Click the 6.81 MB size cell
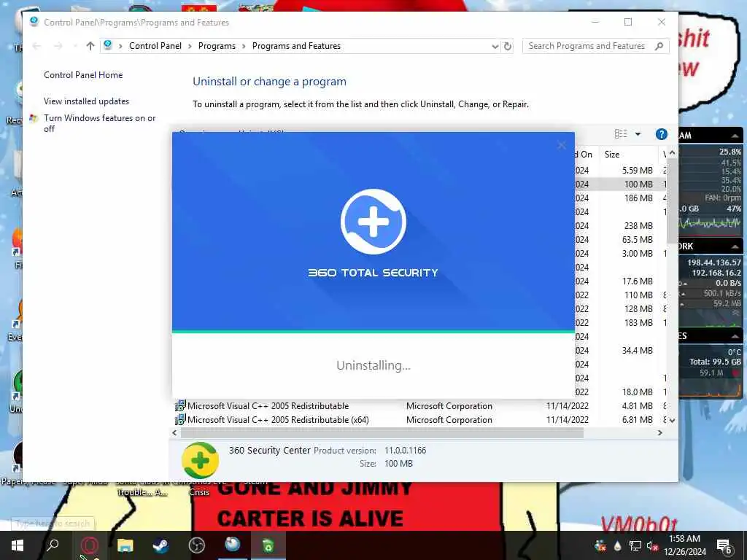 [637, 420]
